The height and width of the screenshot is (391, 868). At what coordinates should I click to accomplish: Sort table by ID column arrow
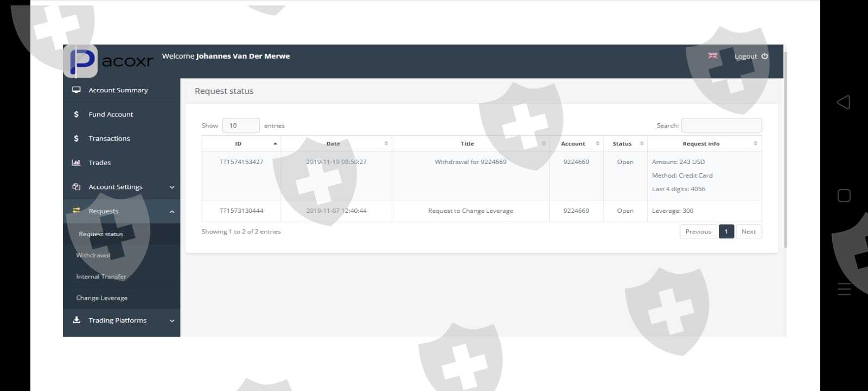275,144
